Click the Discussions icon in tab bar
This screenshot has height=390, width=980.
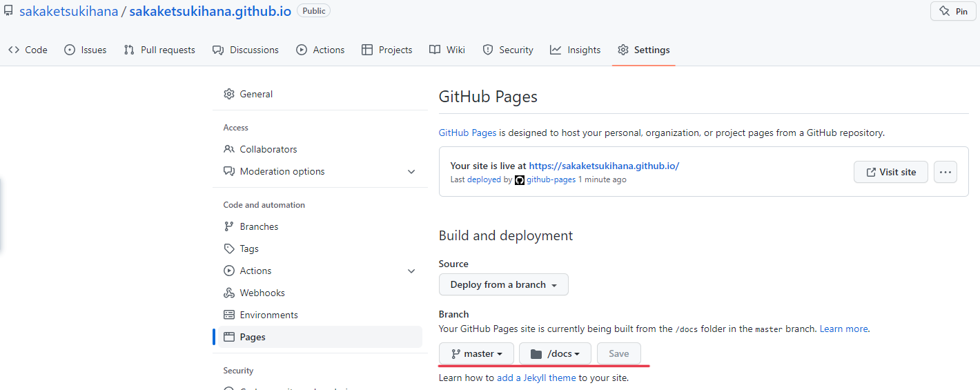(217, 50)
